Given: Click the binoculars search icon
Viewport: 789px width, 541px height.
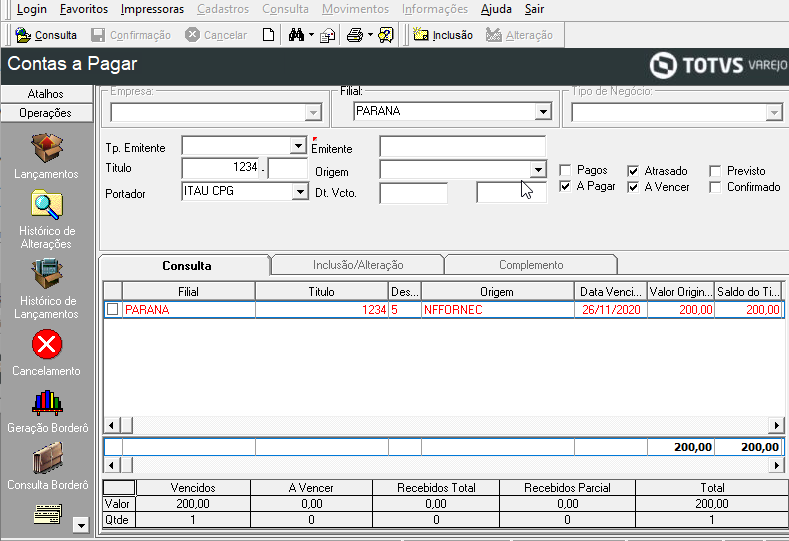Looking at the screenshot, I should click(x=296, y=35).
